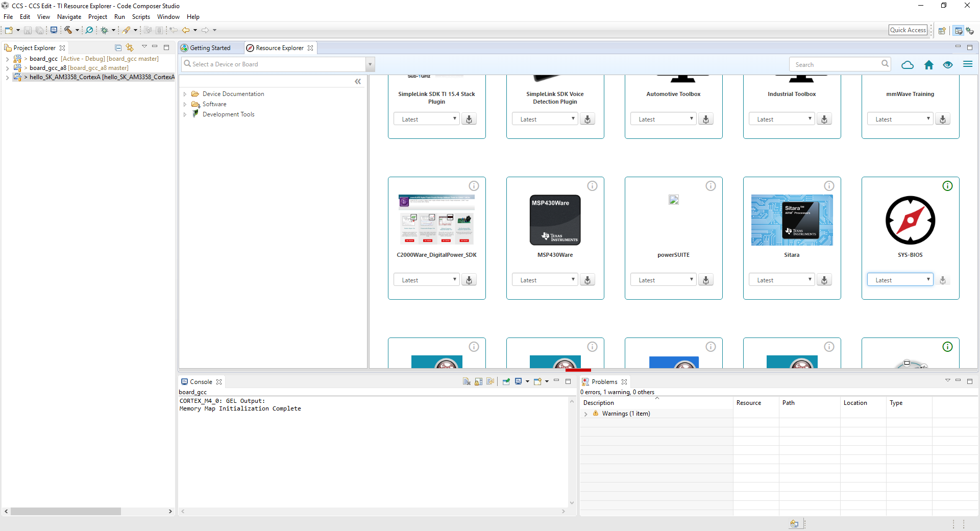Image resolution: width=980 pixels, height=531 pixels.
Task: Show info for SYS-BIOS card
Action: [x=947, y=186]
